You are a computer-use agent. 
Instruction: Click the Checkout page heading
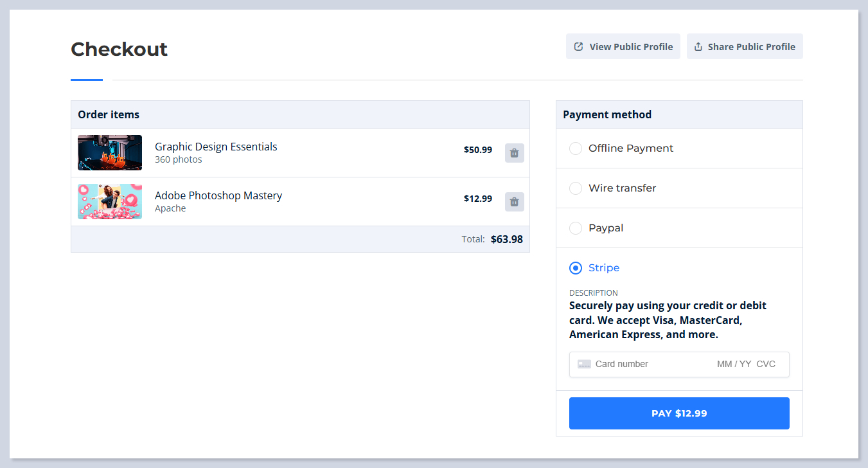click(x=119, y=50)
